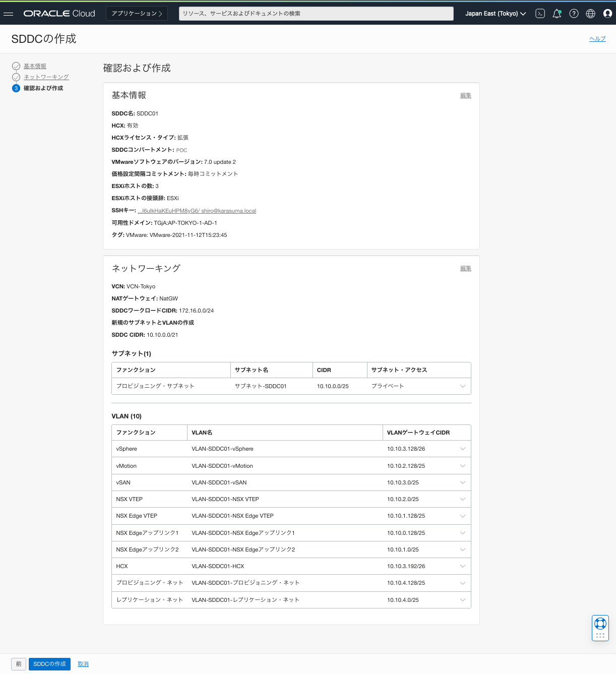Edit the ネットワーキング section

point(466,268)
